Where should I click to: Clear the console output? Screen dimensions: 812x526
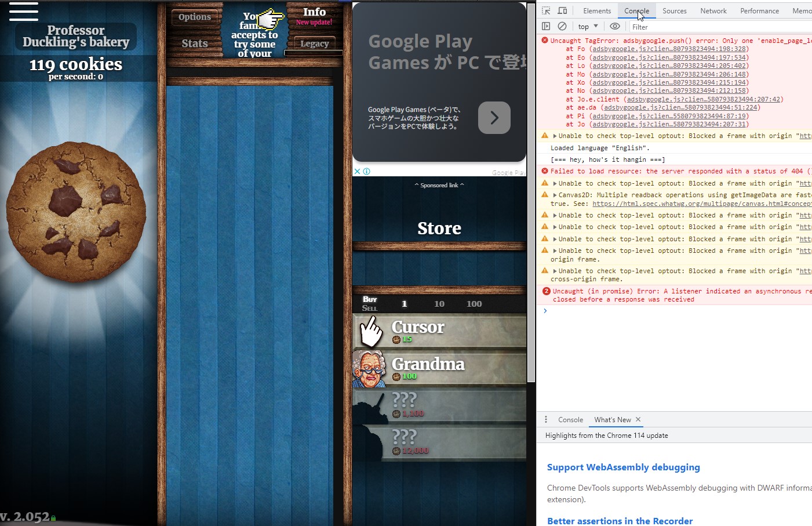(562, 27)
